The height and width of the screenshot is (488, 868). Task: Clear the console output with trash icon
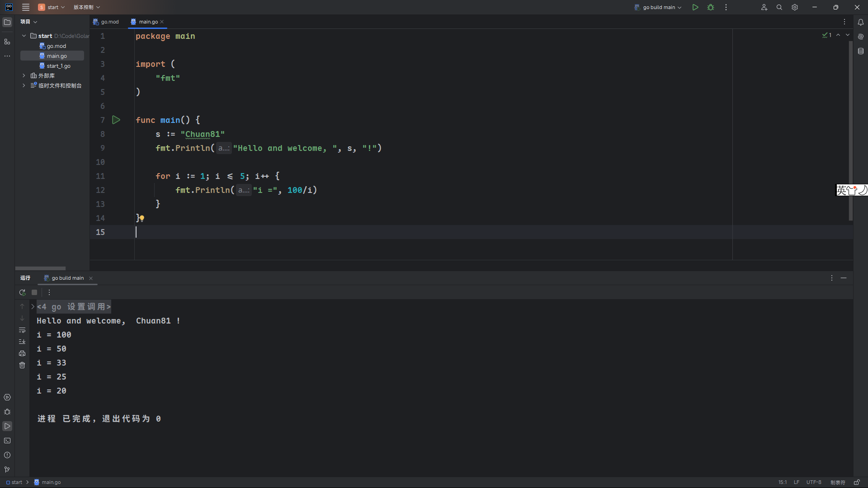pos(22,365)
